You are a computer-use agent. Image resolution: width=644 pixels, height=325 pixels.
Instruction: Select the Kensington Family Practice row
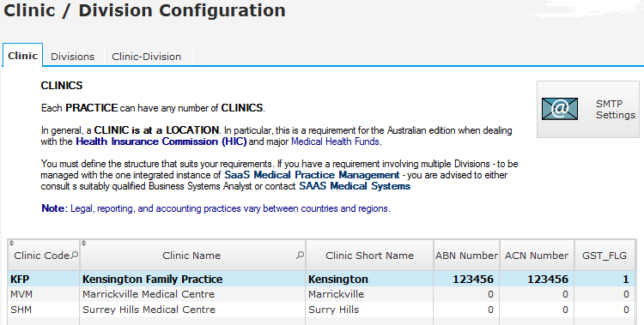[x=321, y=279]
